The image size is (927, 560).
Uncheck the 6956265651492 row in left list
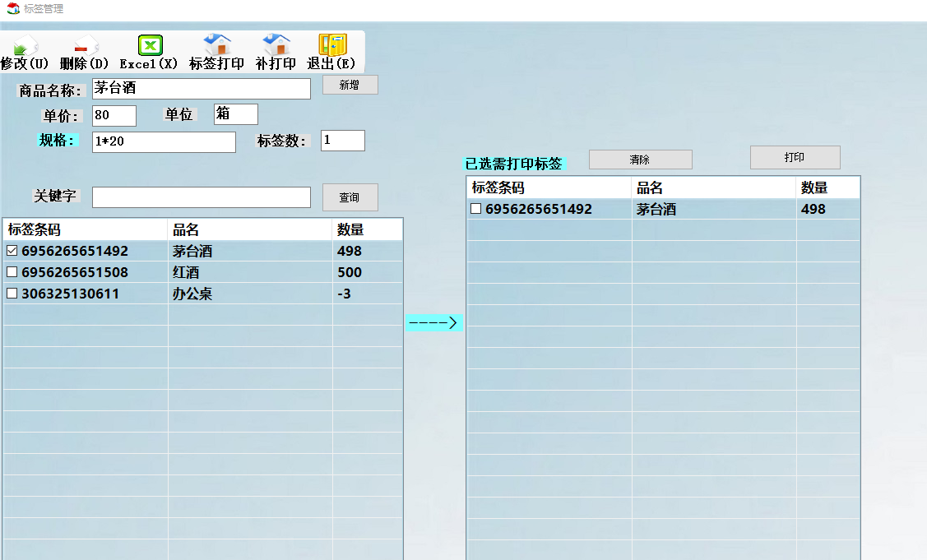pos(12,251)
